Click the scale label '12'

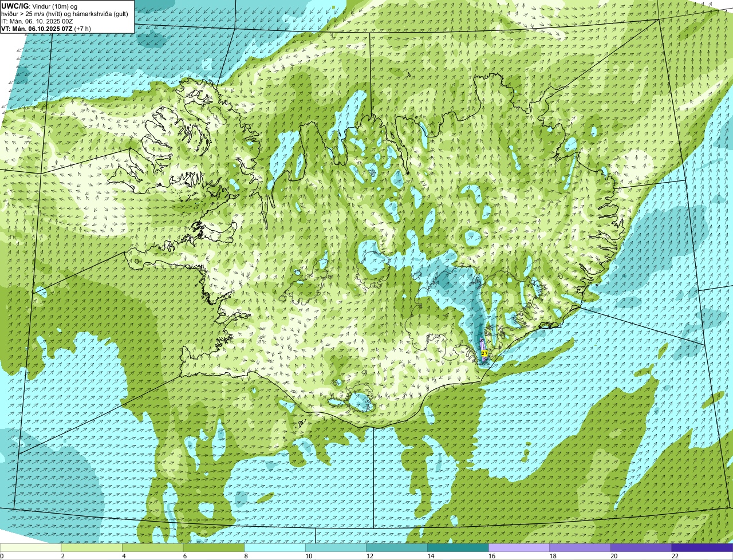[x=370, y=556]
